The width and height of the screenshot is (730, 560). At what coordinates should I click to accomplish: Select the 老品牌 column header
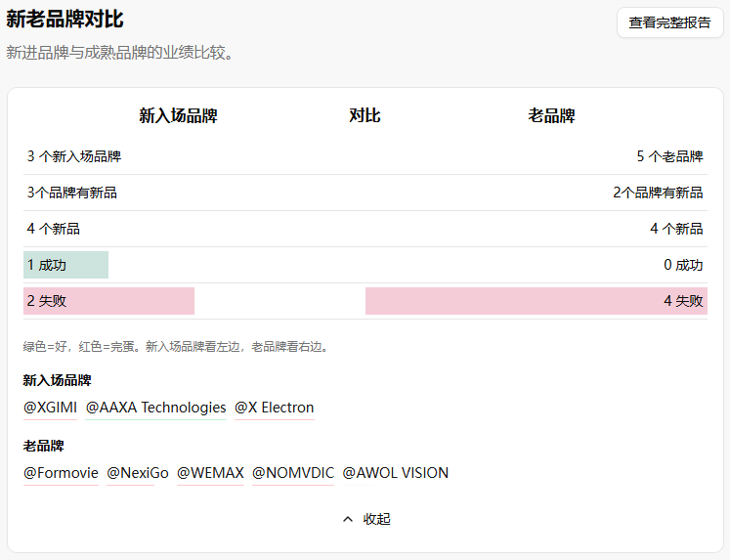tap(551, 115)
